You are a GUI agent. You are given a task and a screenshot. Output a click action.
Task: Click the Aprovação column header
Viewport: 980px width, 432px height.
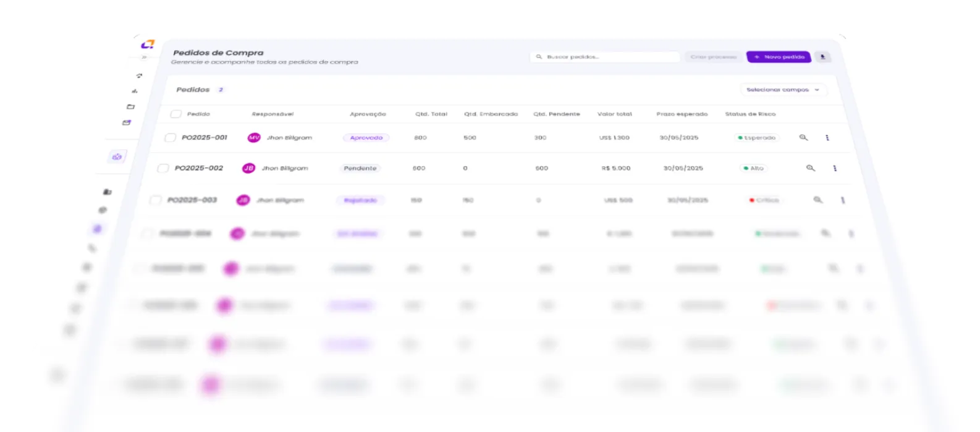(x=368, y=114)
